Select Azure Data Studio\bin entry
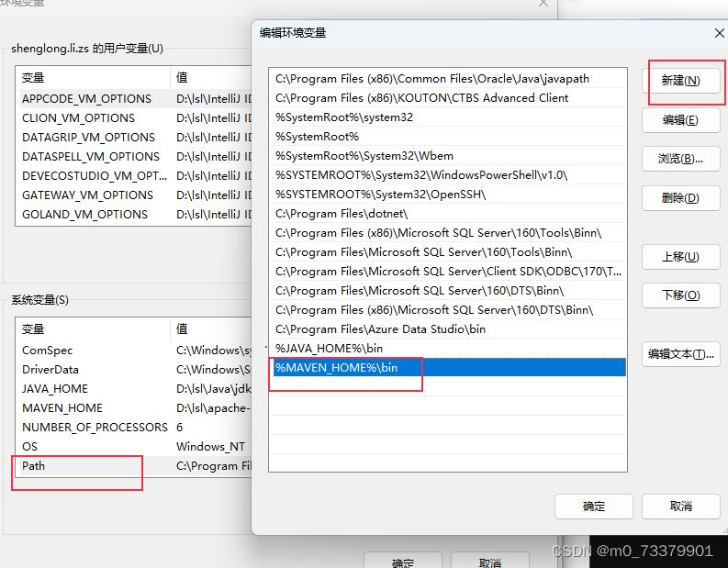The image size is (728, 568). click(x=448, y=329)
